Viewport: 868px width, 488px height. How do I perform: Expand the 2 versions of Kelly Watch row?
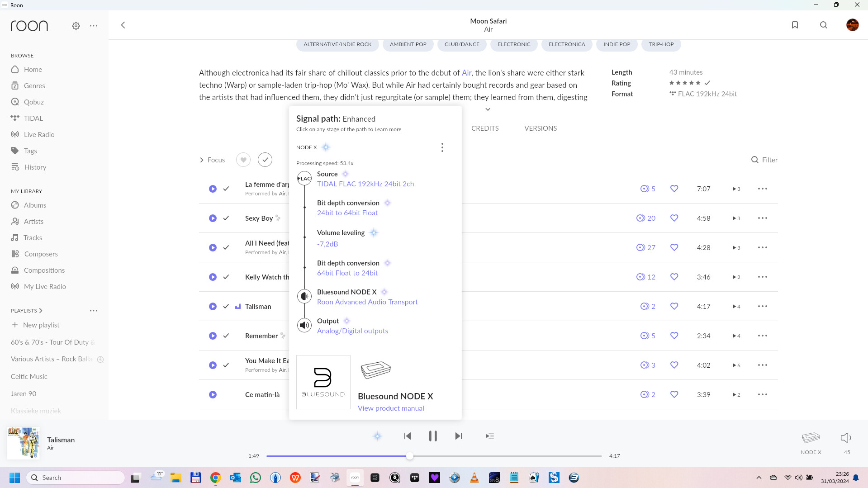pyautogui.click(x=736, y=277)
